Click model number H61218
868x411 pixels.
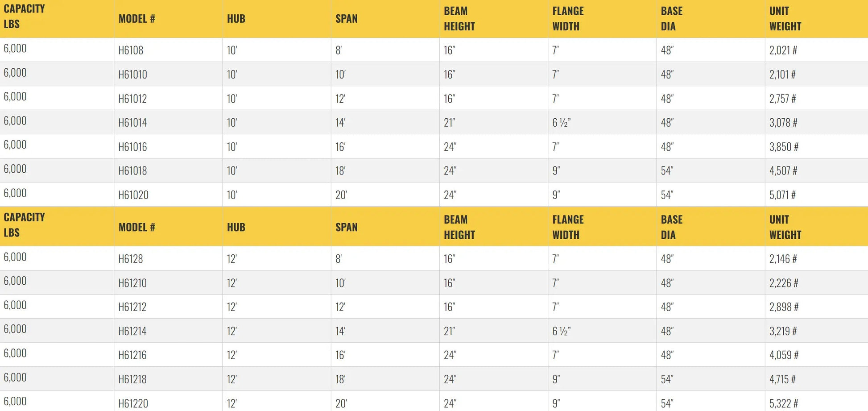pyautogui.click(x=132, y=379)
